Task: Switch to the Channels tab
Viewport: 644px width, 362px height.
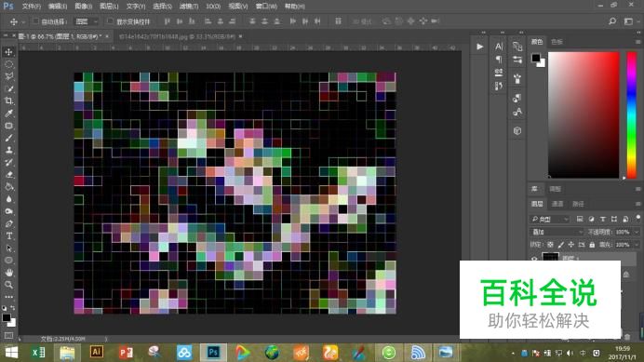Action: 557,204
